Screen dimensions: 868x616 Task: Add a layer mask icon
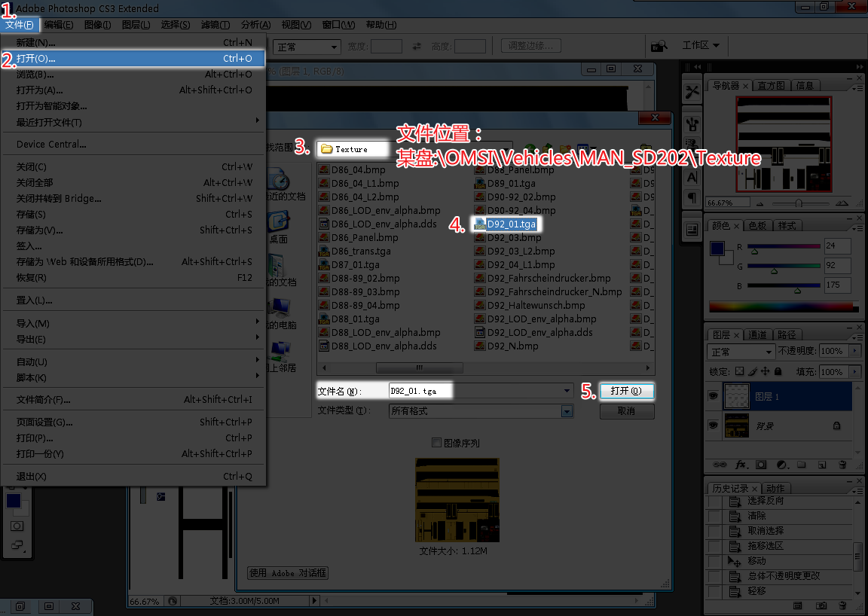[x=761, y=465]
